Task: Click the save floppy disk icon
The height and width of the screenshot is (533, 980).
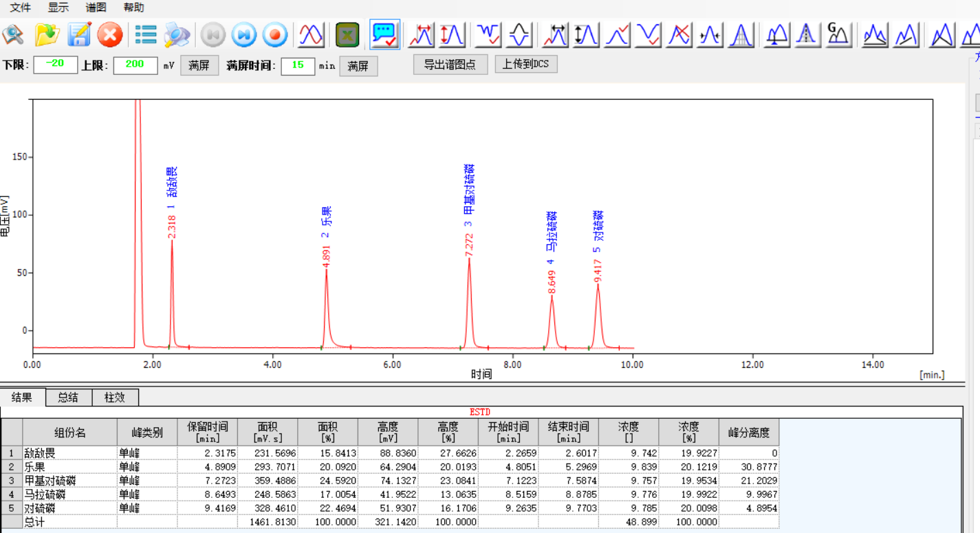Action: click(x=78, y=34)
